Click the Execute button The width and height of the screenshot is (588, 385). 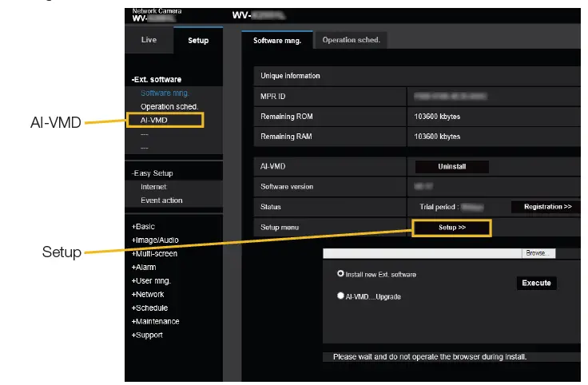(536, 283)
